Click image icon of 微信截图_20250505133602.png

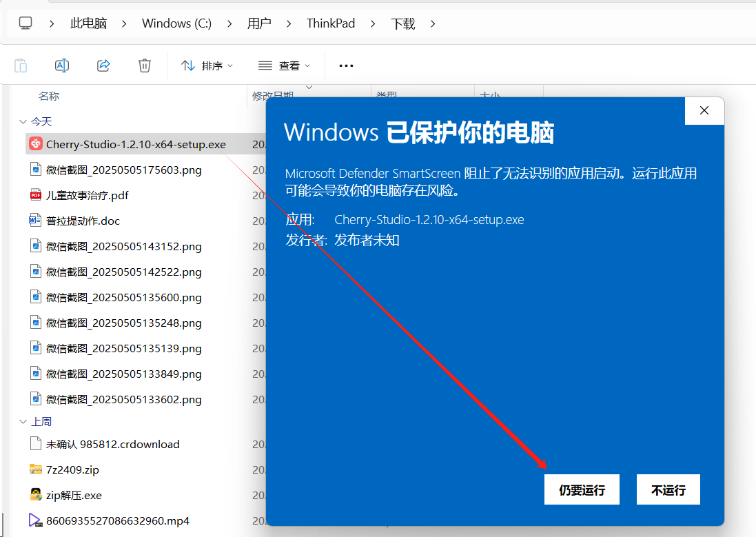[36, 399]
